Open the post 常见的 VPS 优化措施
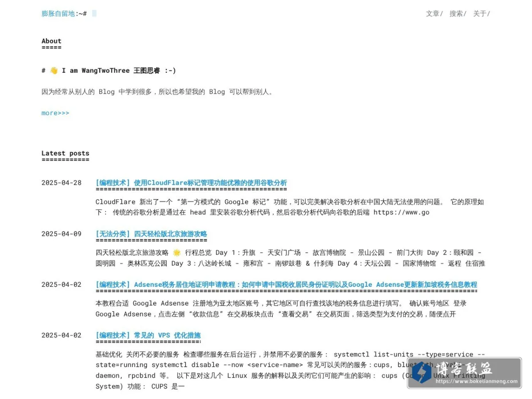Image resolution: width=532 pixels, height=399 pixels. (148, 335)
